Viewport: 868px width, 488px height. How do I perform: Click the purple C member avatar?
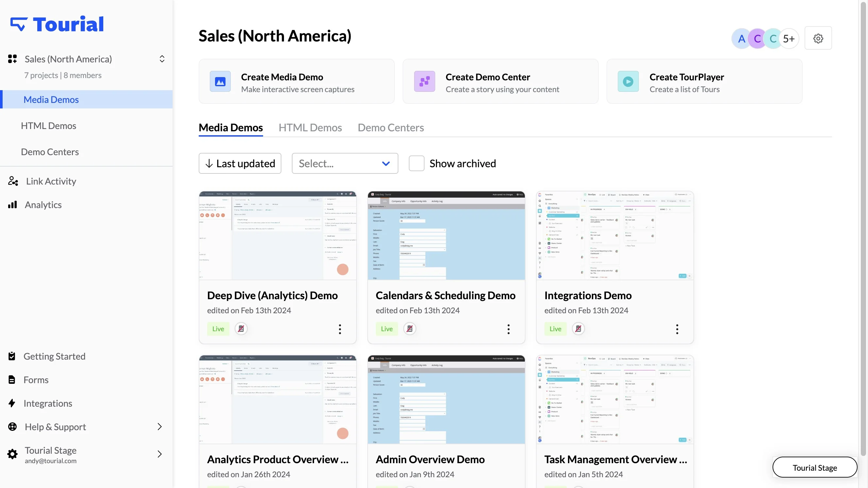tap(757, 39)
